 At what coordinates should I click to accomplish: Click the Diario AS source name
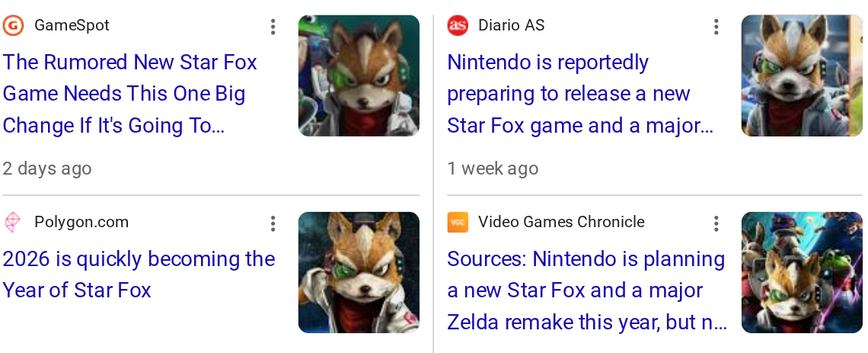click(511, 26)
